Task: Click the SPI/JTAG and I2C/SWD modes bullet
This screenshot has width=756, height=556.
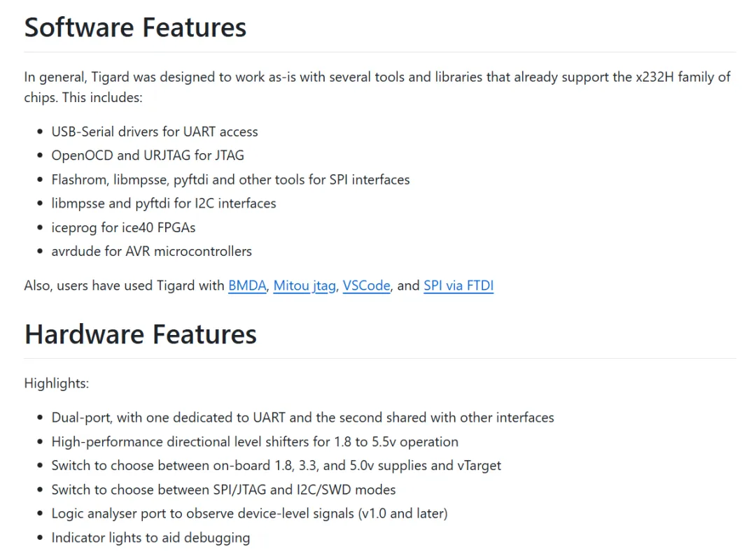Action: pos(223,490)
